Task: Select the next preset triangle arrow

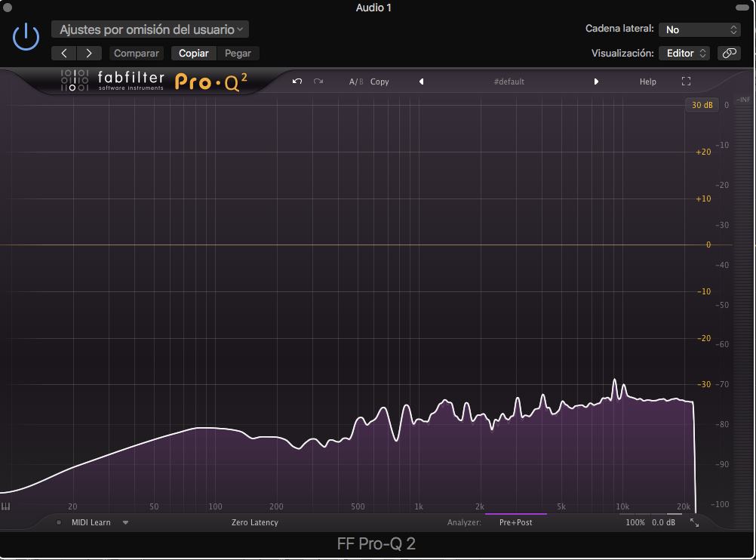Action: coord(596,82)
